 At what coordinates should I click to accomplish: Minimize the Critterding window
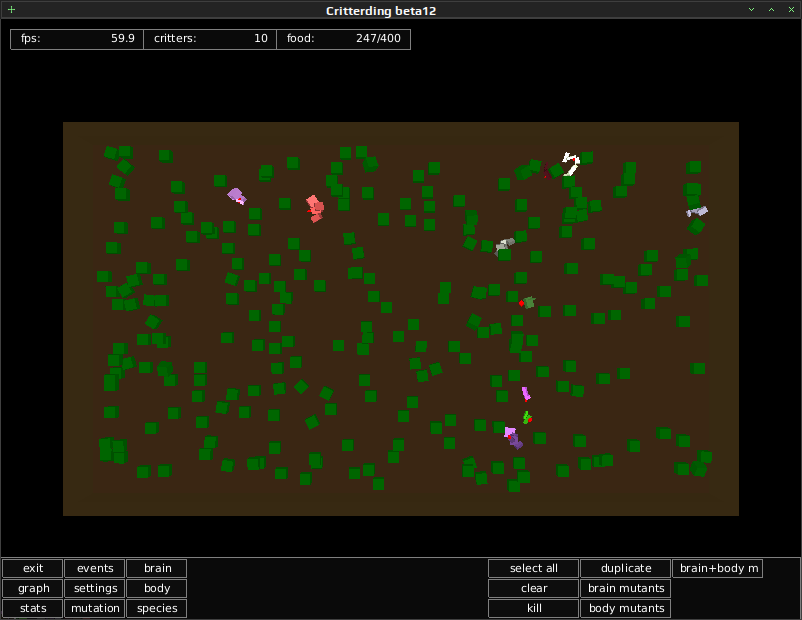pyautogui.click(x=751, y=9)
